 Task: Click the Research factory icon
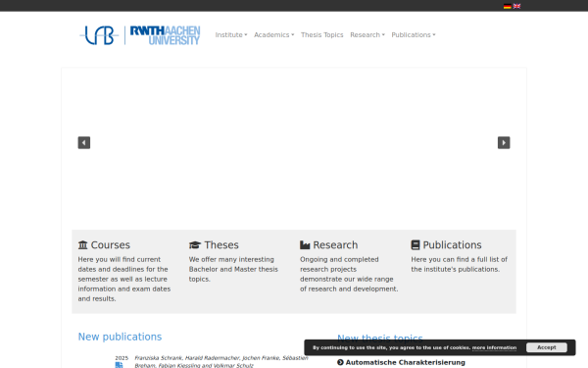point(305,245)
